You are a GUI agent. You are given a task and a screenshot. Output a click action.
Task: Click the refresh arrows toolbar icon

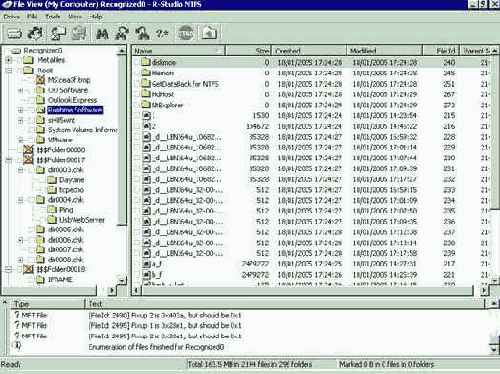[35, 33]
